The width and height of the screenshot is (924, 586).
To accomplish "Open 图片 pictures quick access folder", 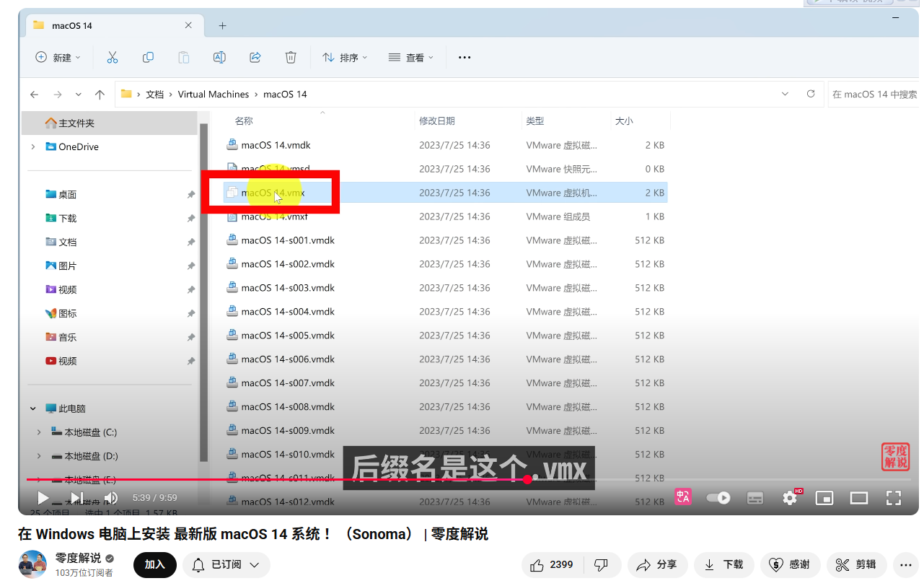I will click(x=68, y=266).
